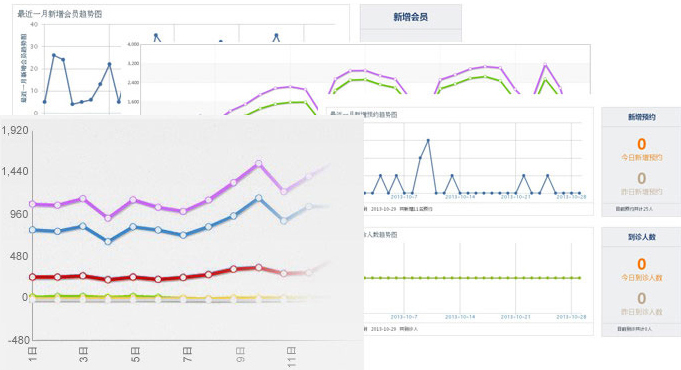The image size is (681, 370).
Task: Click the grey 0 above 昨日到诊人数
Action: point(641,298)
